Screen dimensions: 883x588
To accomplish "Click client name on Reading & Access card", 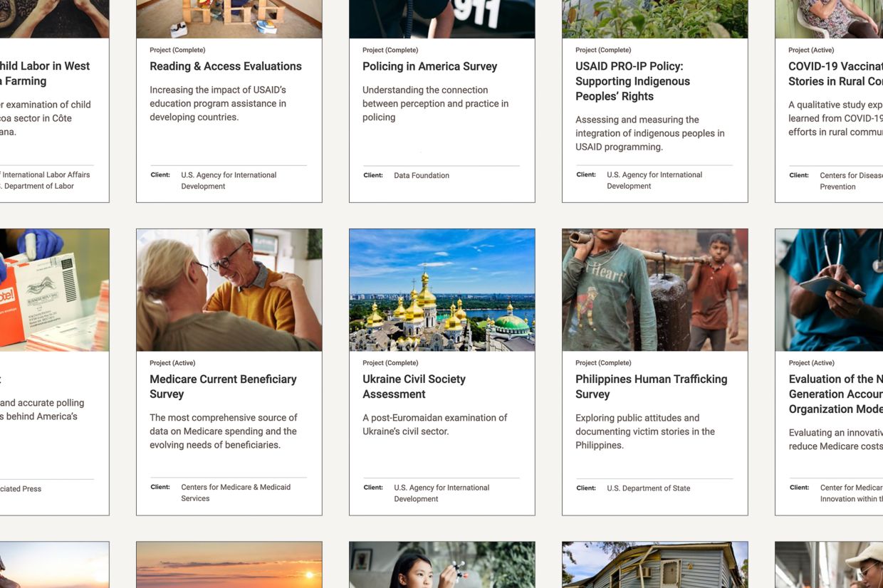I will 229,180.
